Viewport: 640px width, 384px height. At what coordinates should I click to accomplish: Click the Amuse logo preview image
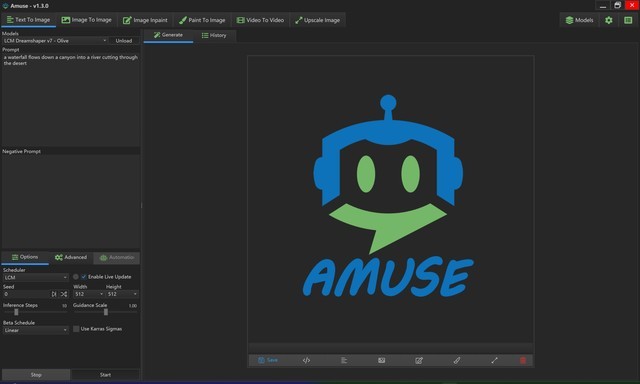tap(391, 199)
